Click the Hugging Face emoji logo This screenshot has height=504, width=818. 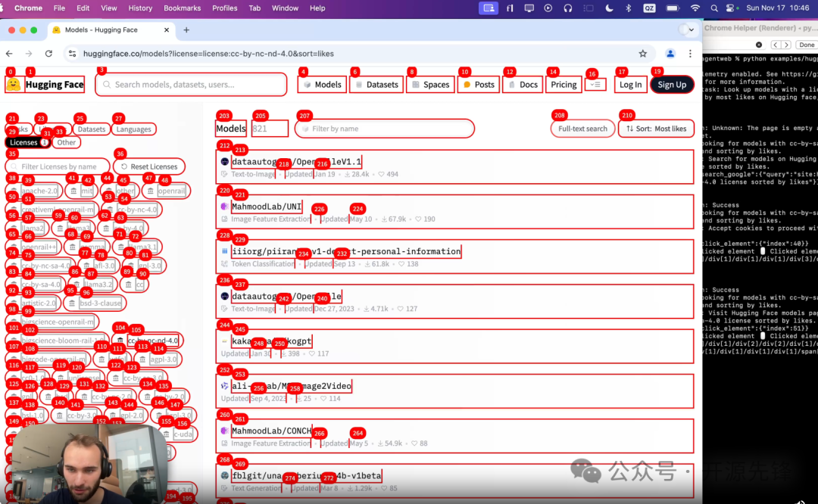[x=14, y=84]
